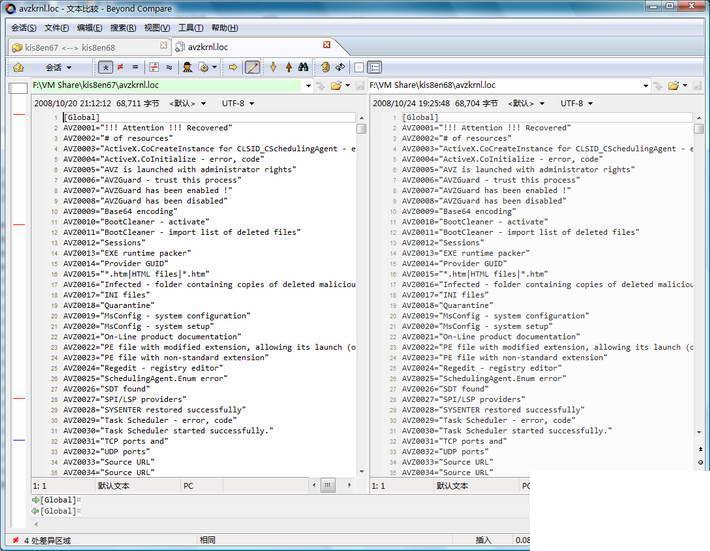
Task: Open 文件(F) menu
Action: pos(57,28)
